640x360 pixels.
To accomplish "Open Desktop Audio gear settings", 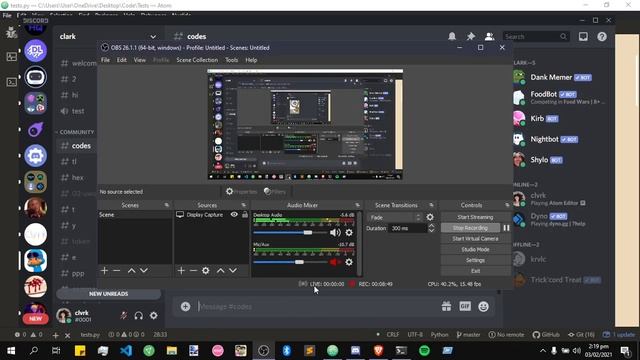I will [x=349, y=233].
